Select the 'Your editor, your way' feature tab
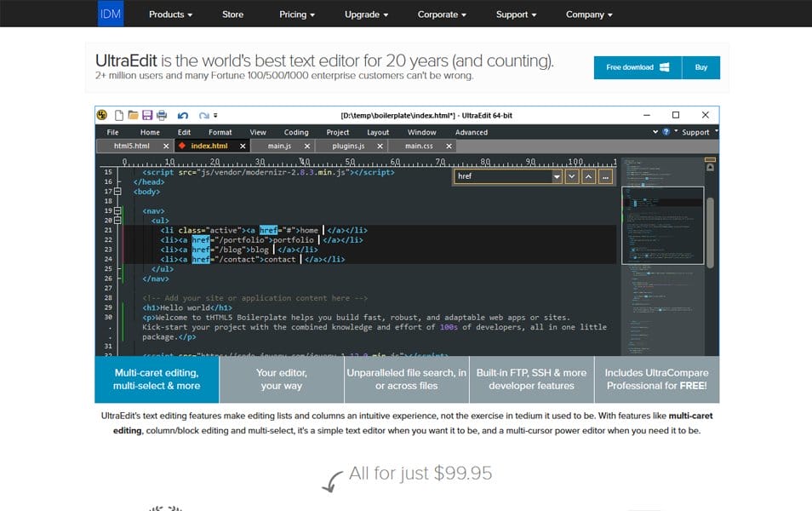 282,379
